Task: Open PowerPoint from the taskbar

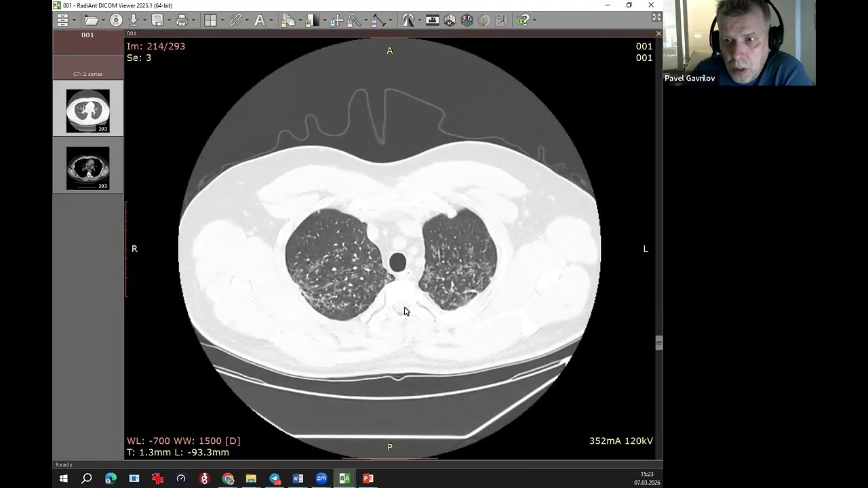Action: (368, 479)
